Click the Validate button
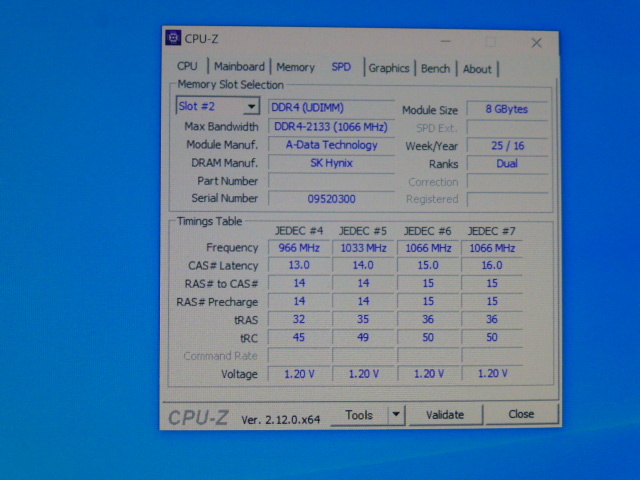This screenshot has height=480, width=640. click(x=445, y=415)
